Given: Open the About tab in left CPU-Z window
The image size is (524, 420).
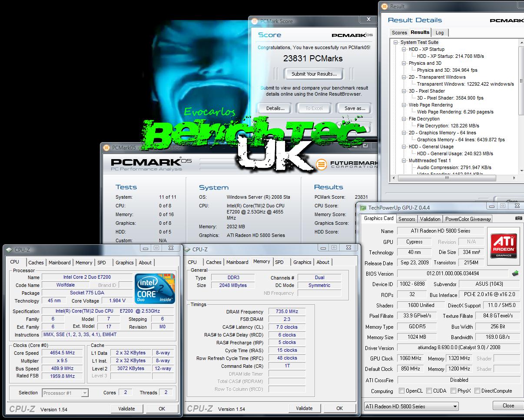Looking at the screenshot, I should click(145, 263).
